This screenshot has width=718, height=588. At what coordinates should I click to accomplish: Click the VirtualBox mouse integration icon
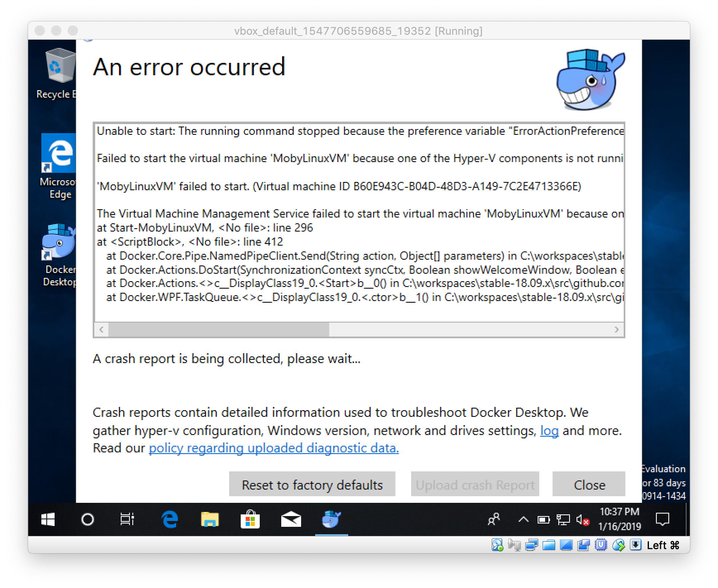pos(618,545)
